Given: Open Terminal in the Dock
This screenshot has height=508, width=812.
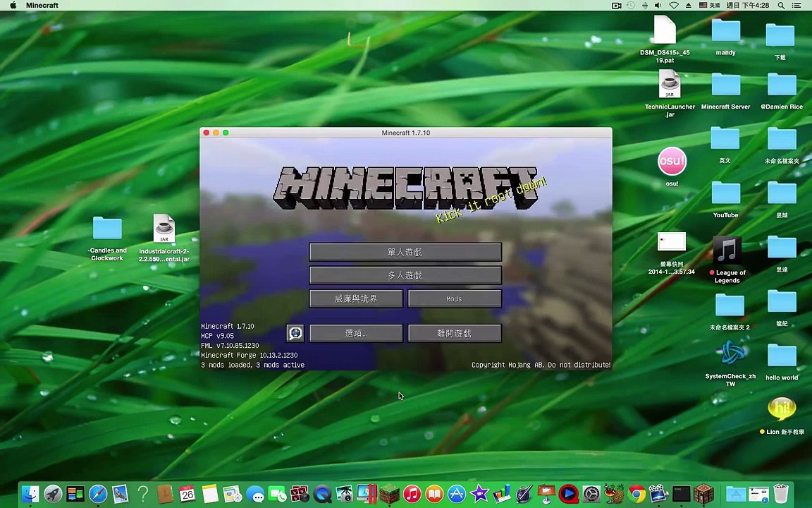Looking at the screenshot, I should 681,493.
